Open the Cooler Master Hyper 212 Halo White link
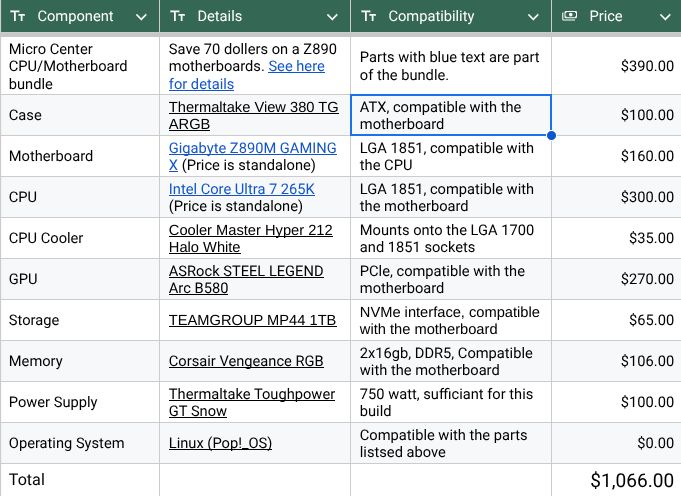The image size is (681, 496). (251, 238)
